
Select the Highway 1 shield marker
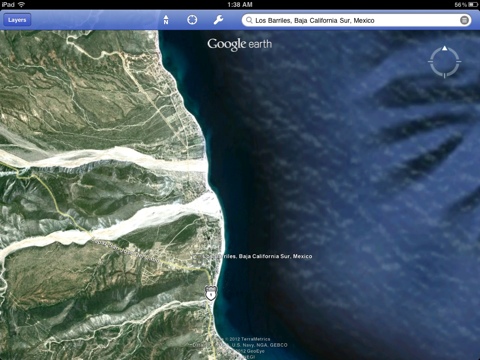click(211, 293)
